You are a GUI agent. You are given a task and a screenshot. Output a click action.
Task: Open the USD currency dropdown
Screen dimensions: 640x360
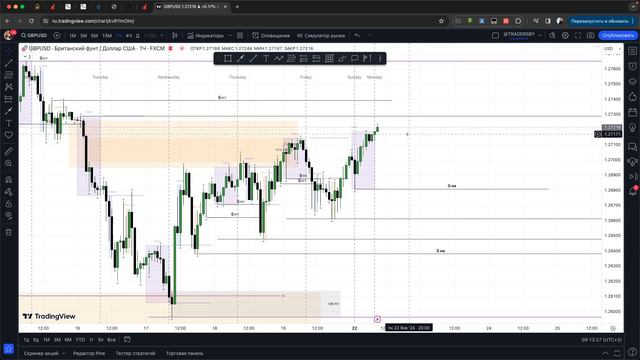click(611, 49)
